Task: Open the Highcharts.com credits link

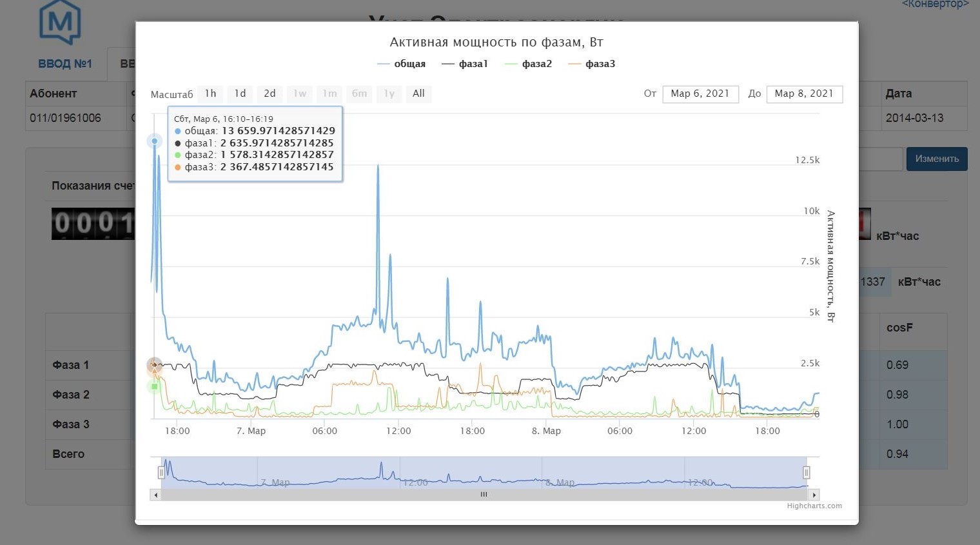Action: click(x=814, y=506)
